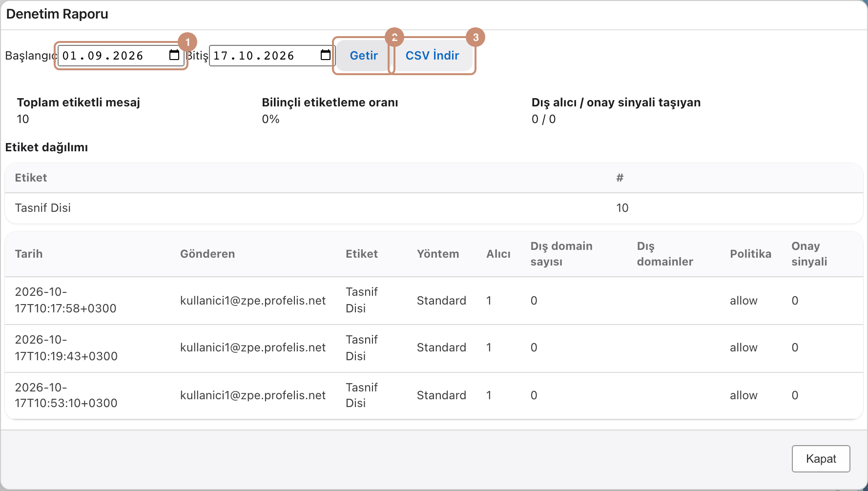
Task: Click the 0 / 0 value
Action: (544, 119)
